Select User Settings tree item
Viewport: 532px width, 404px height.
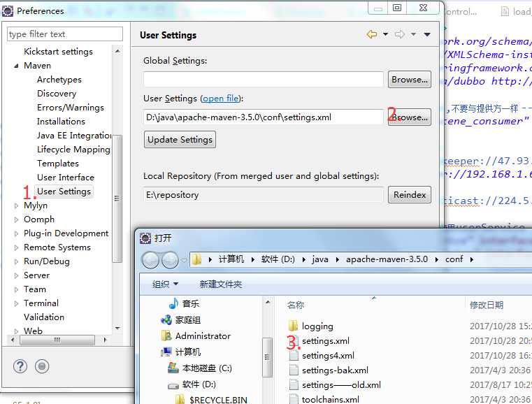64,192
